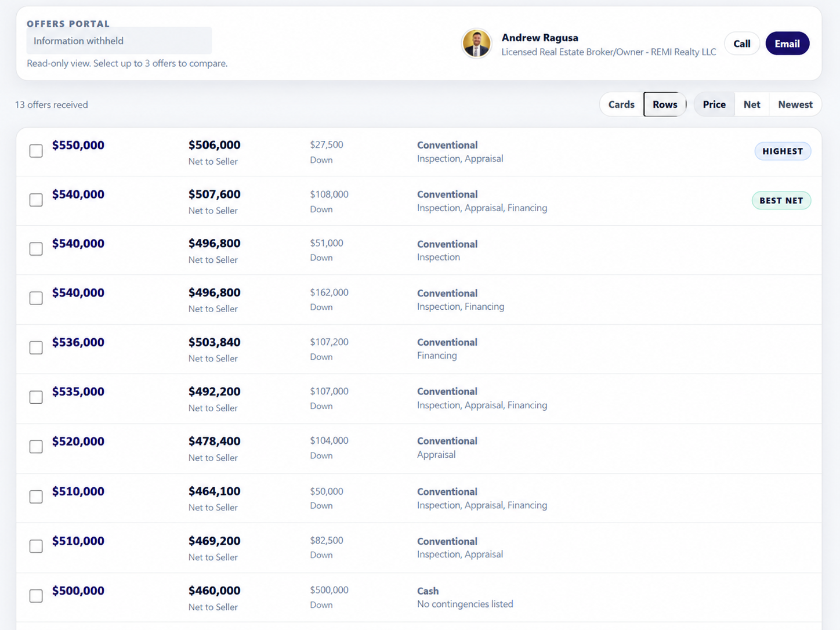Click Andrew Ragusa's profile photo
Screen dimensions: 840x630
click(476, 44)
